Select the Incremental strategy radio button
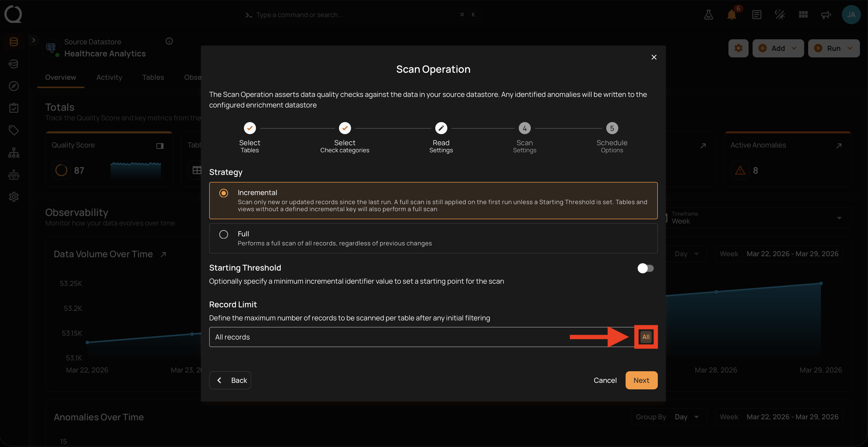This screenshot has width=868, height=447. click(223, 193)
